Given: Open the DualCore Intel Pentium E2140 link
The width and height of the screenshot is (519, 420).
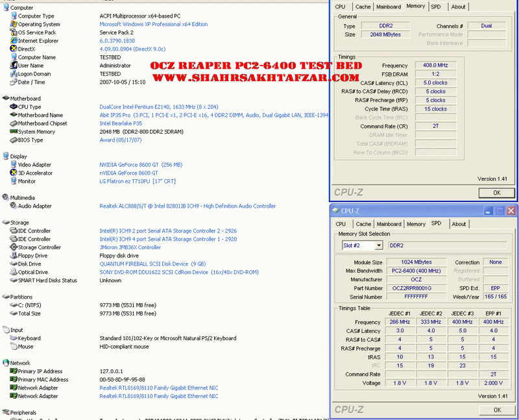Looking at the screenshot, I should (x=159, y=106).
